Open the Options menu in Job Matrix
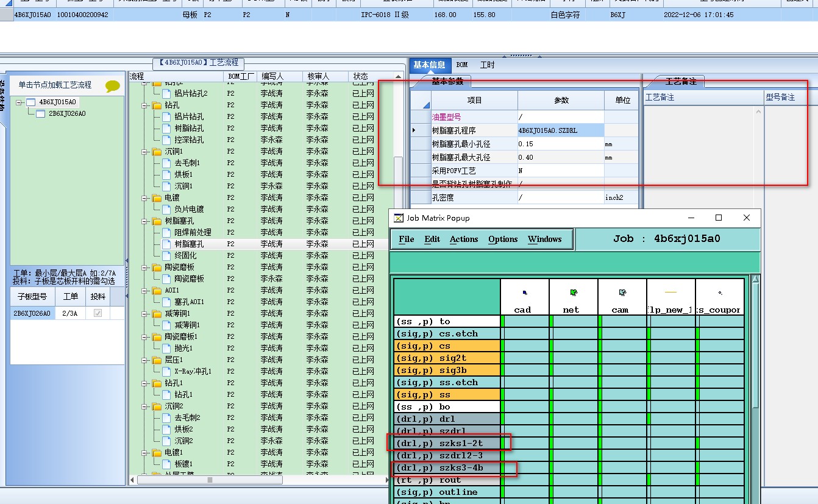This screenshot has height=504, width=818. tap(503, 240)
